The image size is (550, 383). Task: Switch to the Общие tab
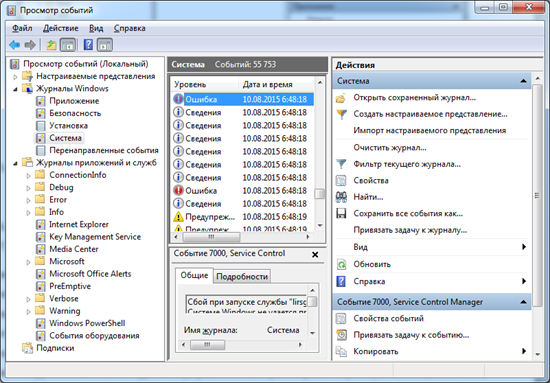194,275
